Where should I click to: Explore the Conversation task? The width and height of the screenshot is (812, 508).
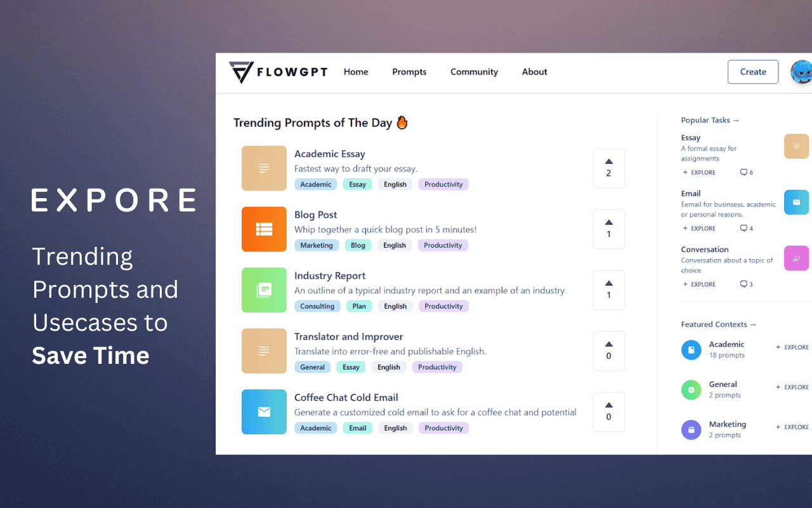pyautogui.click(x=699, y=284)
